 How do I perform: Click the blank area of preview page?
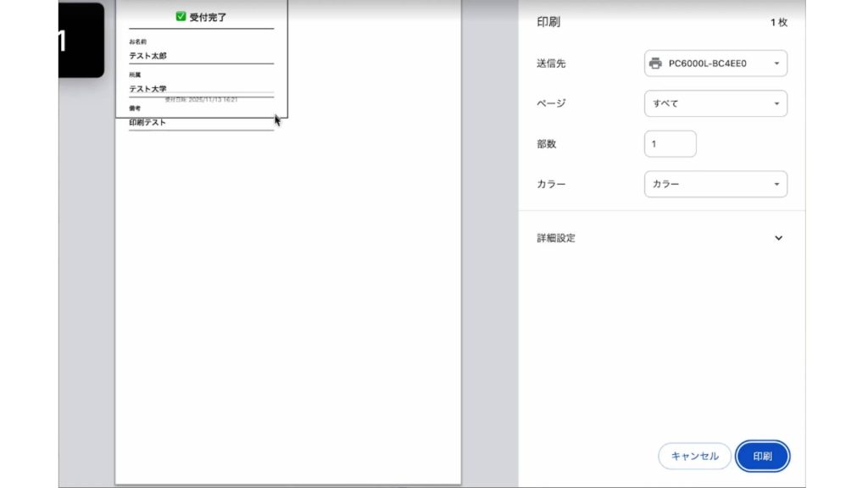tap(288, 297)
